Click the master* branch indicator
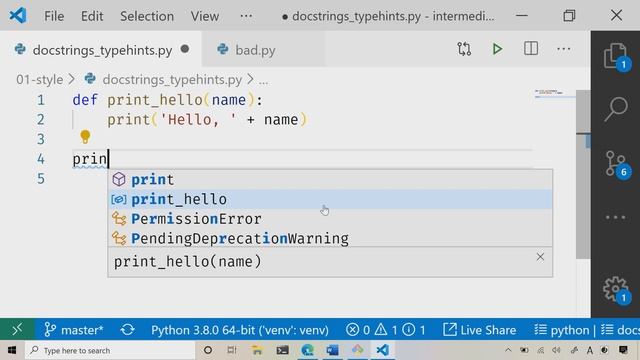 (x=73, y=330)
